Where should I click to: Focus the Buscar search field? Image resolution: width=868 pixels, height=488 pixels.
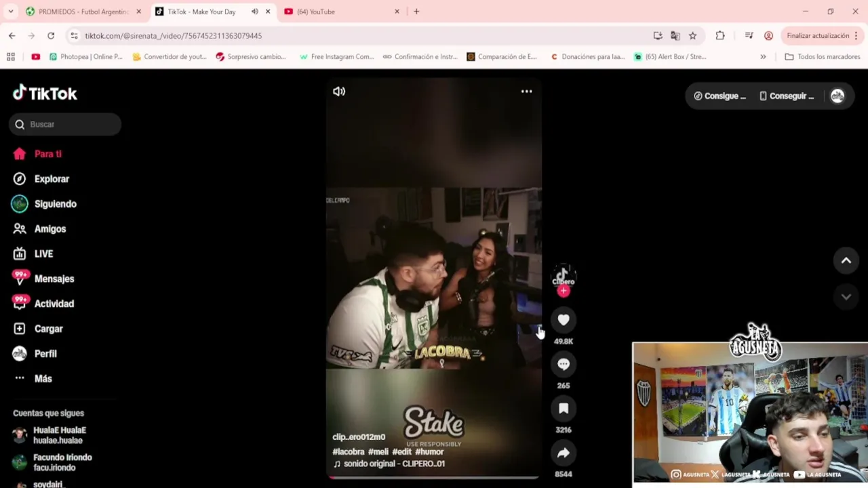(x=65, y=124)
